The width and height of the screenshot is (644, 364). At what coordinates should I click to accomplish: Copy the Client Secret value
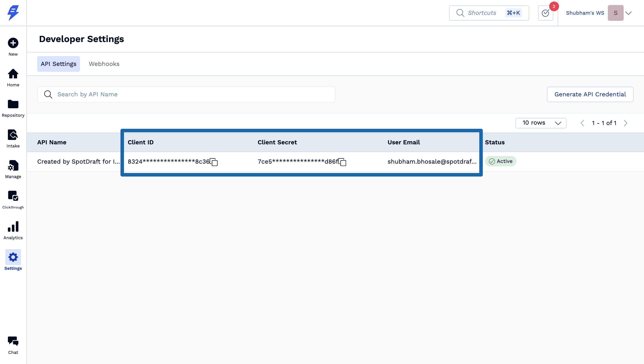tap(343, 162)
